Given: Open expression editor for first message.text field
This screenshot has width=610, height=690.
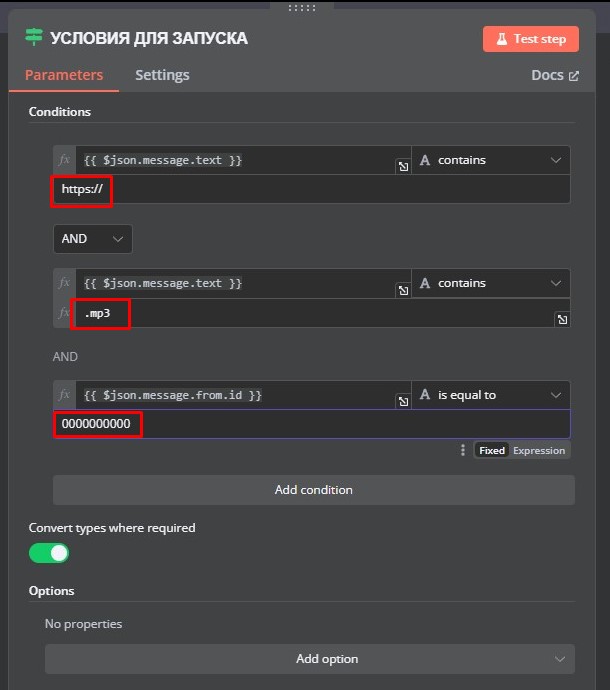Looking at the screenshot, I should [x=403, y=166].
